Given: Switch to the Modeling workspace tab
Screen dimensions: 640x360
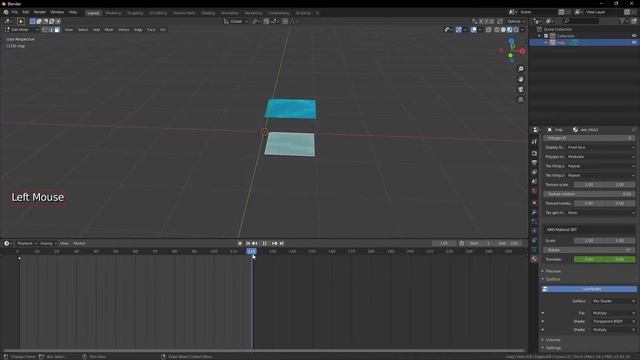Looking at the screenshot, I should [x=113, y=13].
